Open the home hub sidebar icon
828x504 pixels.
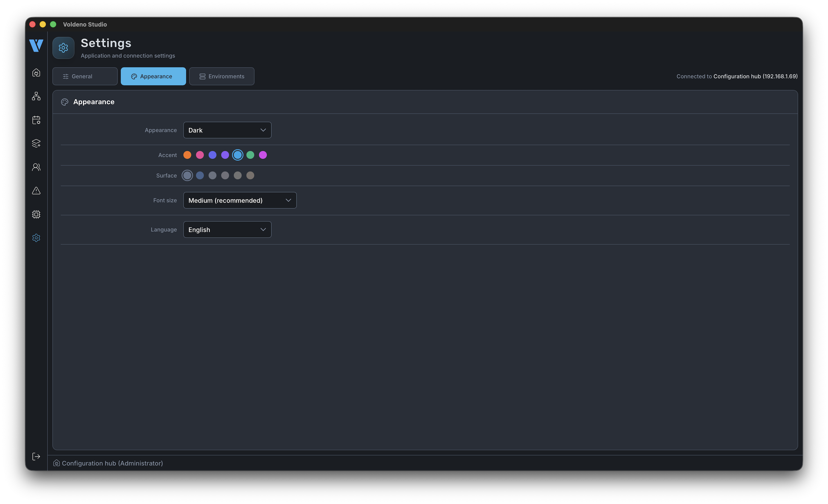(x=36, y=73)
